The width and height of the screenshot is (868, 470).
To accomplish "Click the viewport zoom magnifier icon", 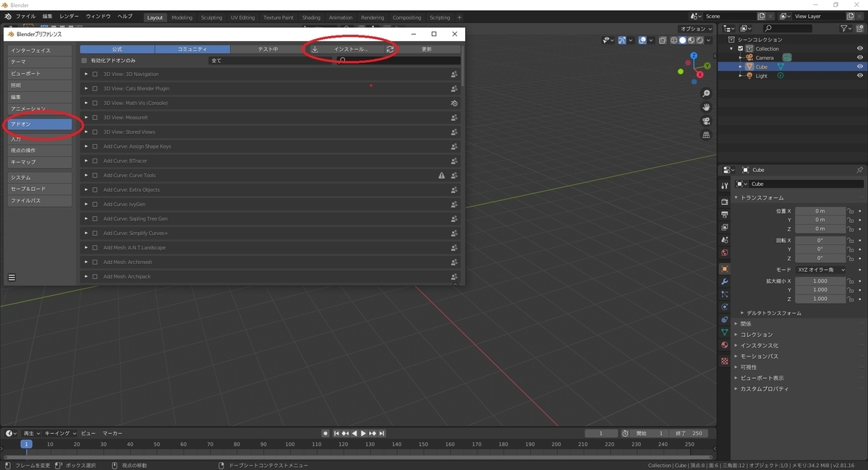I will [x=707, y=94].
